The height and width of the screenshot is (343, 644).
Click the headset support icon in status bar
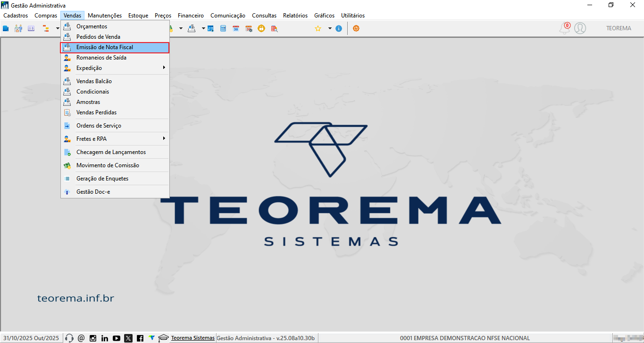point(69,338)
